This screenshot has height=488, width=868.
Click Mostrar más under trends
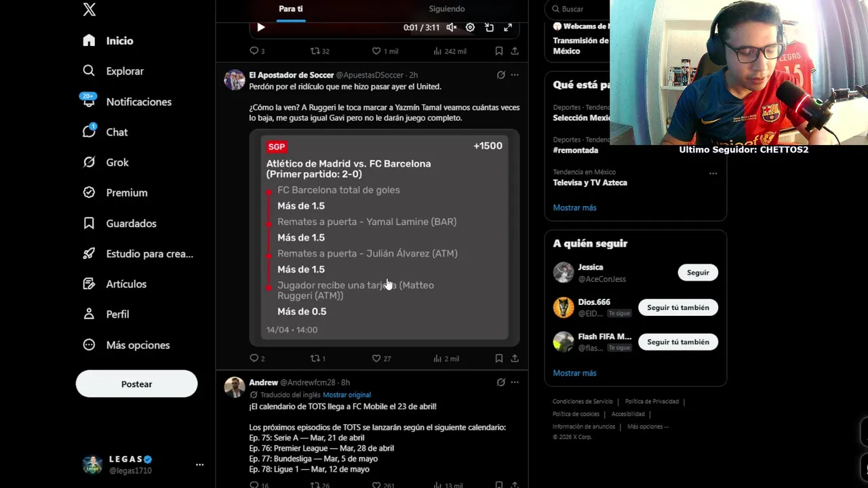[x=574, y=207]
